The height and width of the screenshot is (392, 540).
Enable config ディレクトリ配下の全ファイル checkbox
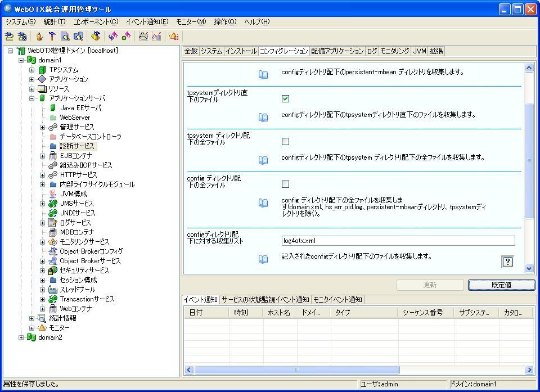tap(285, 184)
